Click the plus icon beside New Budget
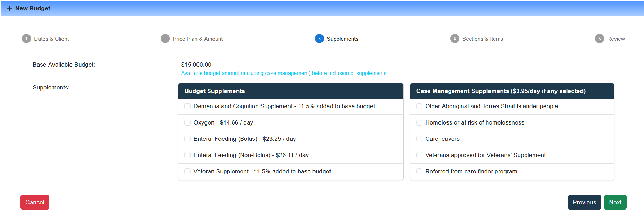The height and width of the screenshot is (222, 644). click(x=9, y=8)
